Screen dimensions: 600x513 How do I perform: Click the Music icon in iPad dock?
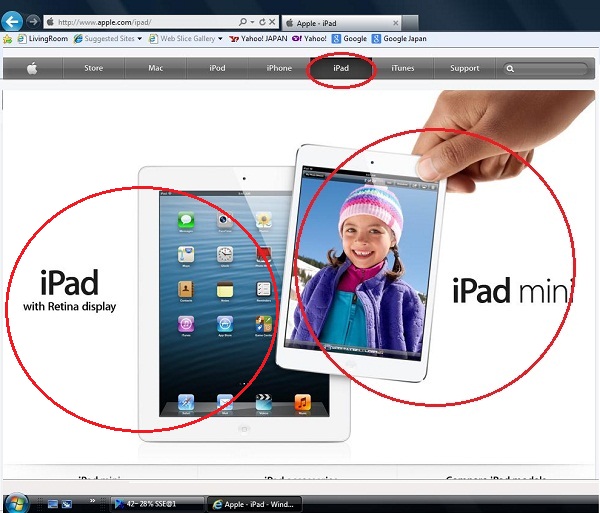coord(303,403)
